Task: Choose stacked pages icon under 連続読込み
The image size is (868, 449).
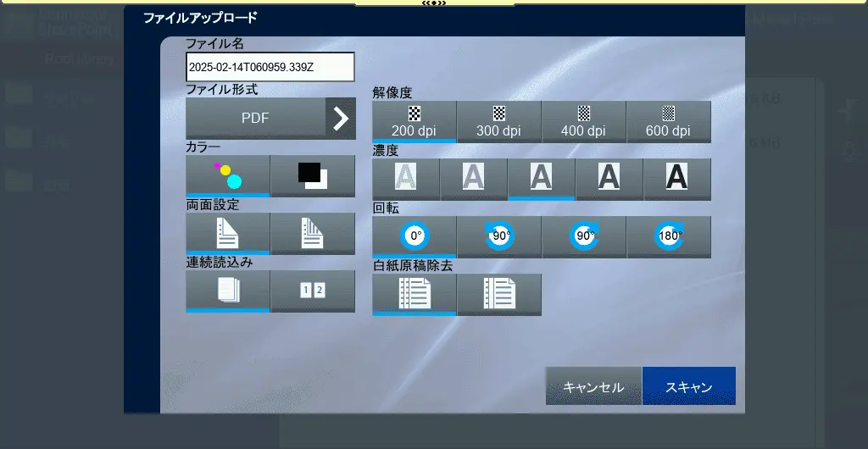Action: 228,291
